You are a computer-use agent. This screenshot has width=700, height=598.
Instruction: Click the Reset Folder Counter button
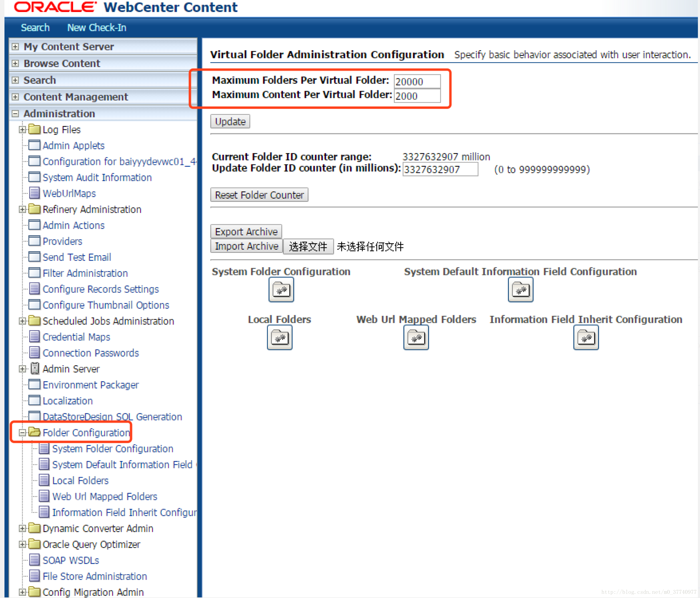coord(259,195)
